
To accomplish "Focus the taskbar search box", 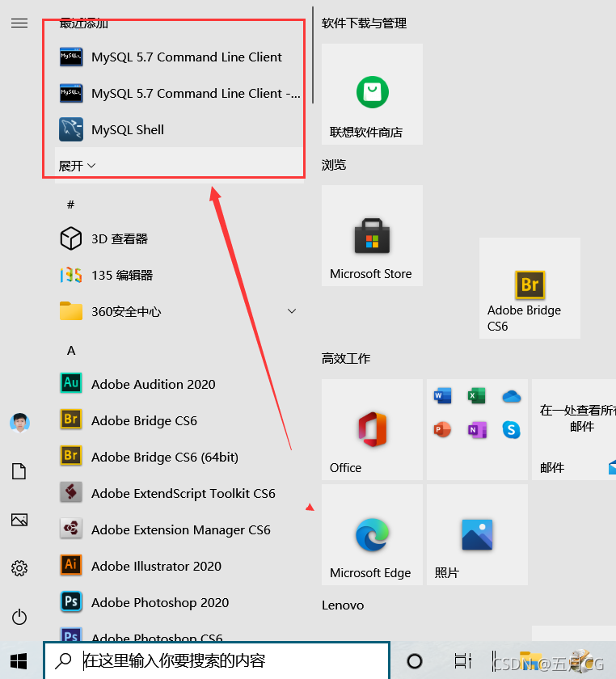I will [x=217, y=660].
